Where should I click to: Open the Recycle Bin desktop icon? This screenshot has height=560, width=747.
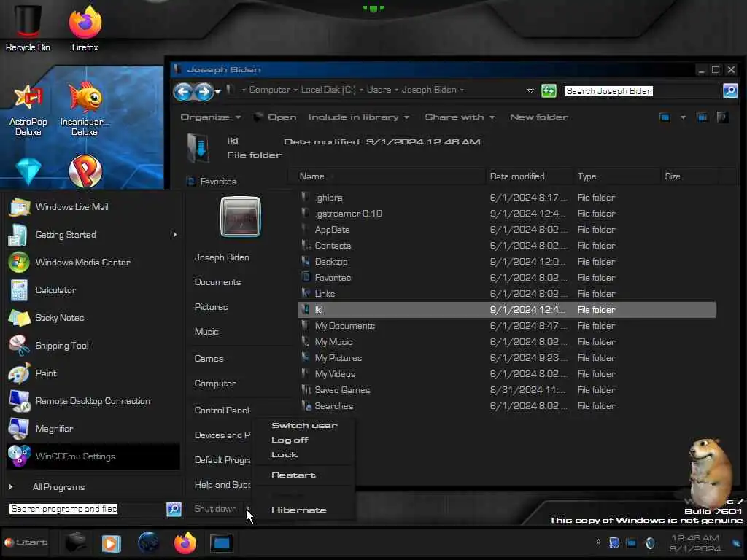[x=28, y=27]
